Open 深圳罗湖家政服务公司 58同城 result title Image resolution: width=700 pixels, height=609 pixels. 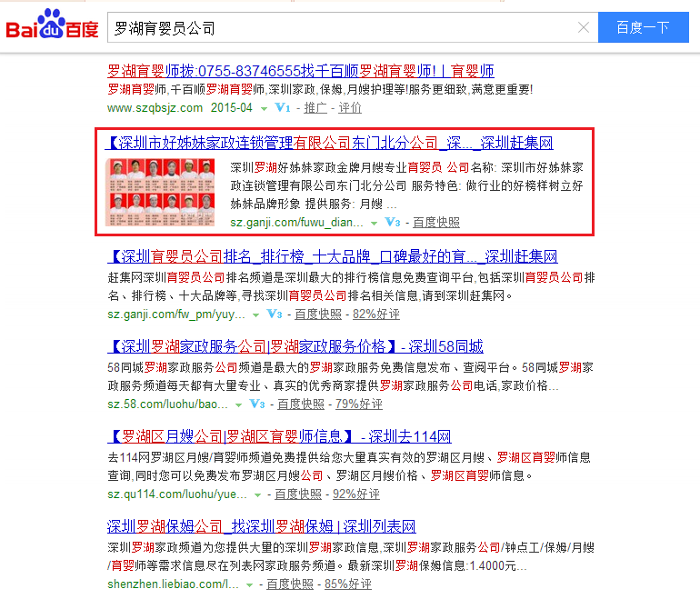[295, 346]
